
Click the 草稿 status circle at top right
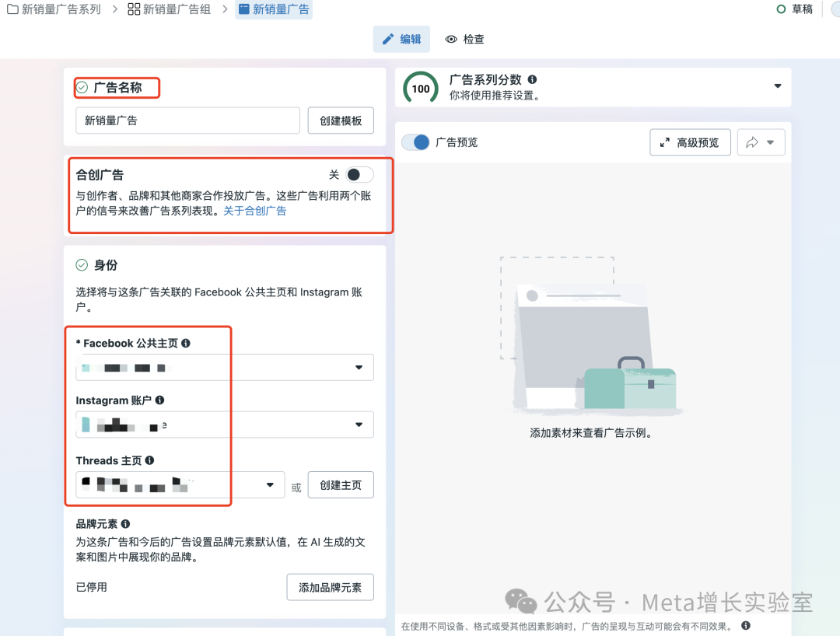(781, 9)
